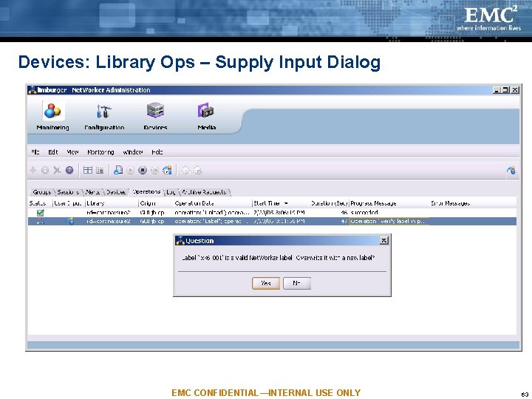The height and width of the screenshot is (399, 532).
Task: Open the View menu
Action: pos(72,152)
